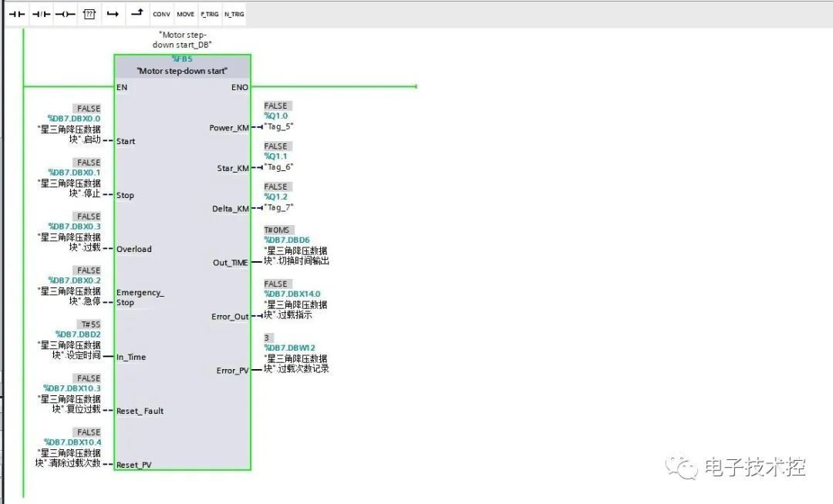Screen dimensions: 833x504
Task: Select the Delta_KM output parameter
Action: 231,209
